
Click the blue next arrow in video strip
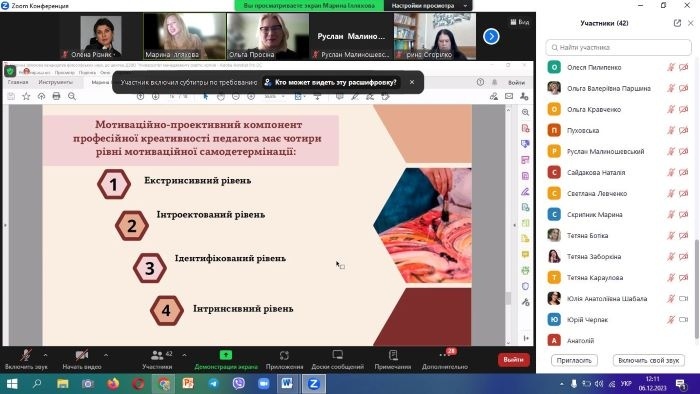click(491, 37)
